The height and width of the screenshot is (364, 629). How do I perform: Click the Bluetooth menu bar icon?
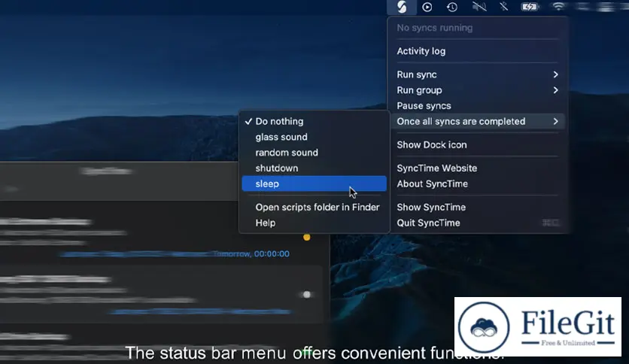click(504, 7)
